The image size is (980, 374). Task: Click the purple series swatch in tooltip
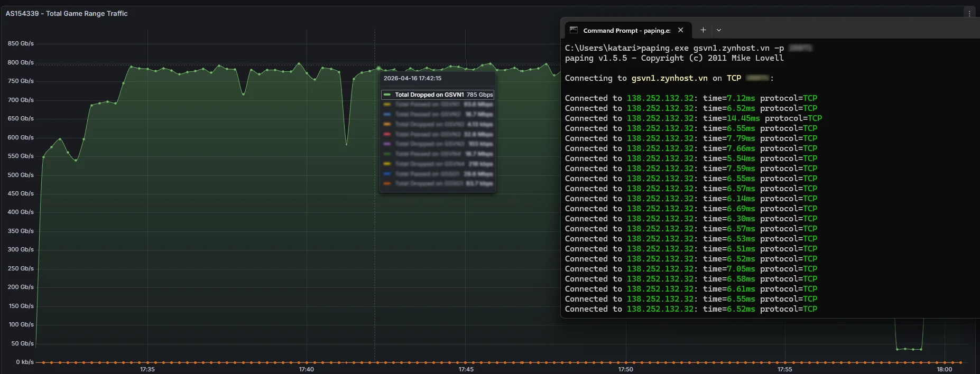[387, 144]
